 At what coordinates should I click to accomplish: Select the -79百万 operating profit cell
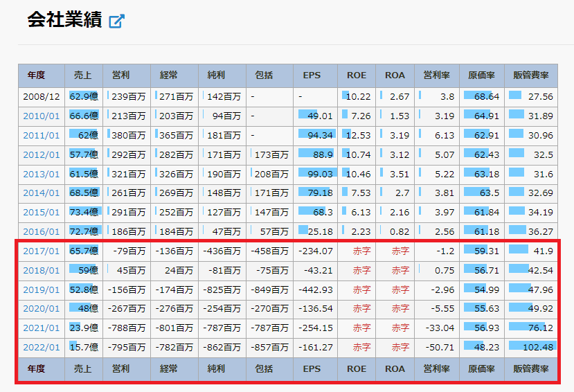click(127, 251)
